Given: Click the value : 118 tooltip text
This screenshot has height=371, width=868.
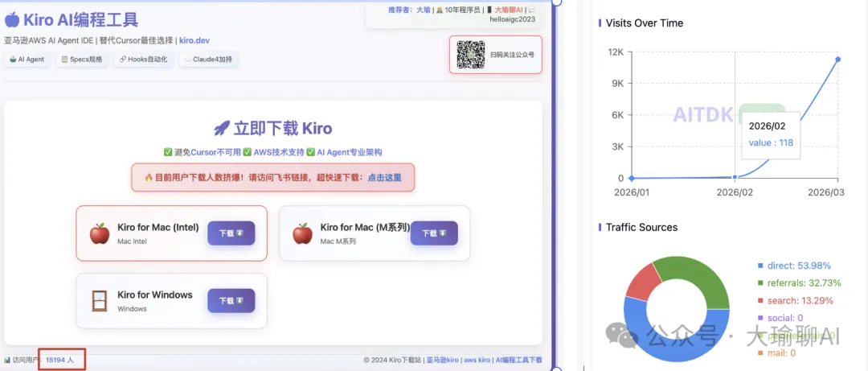Looking at the screenshot, I should pyautogui.click(x=771, y=142).
